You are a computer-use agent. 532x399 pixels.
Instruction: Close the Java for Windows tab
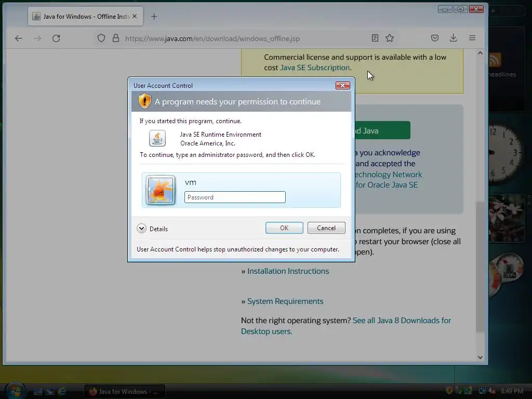tap(135, 16)
